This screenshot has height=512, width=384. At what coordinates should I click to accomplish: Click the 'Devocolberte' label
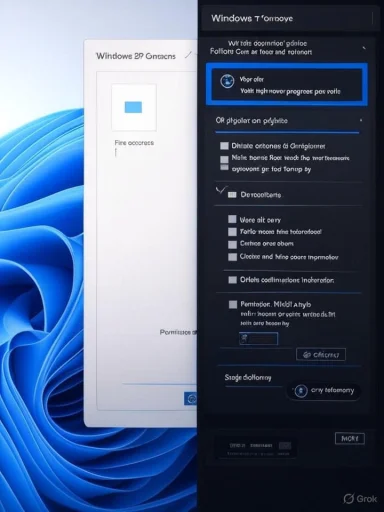[x=261, y=195]
